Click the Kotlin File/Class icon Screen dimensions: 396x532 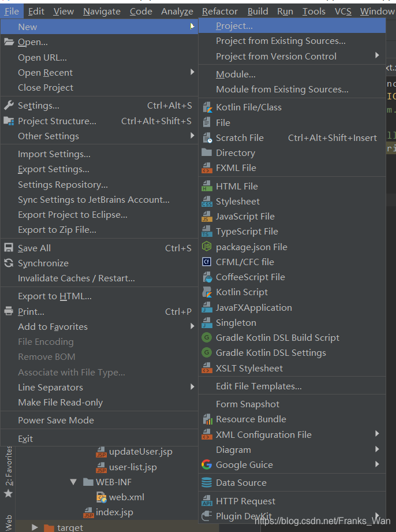tap(207, 107)
